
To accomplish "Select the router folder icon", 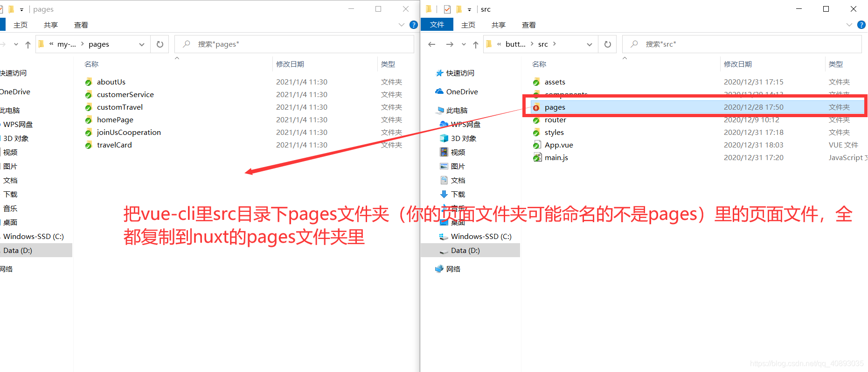I will pyautogui.click(x=536, y=120).
